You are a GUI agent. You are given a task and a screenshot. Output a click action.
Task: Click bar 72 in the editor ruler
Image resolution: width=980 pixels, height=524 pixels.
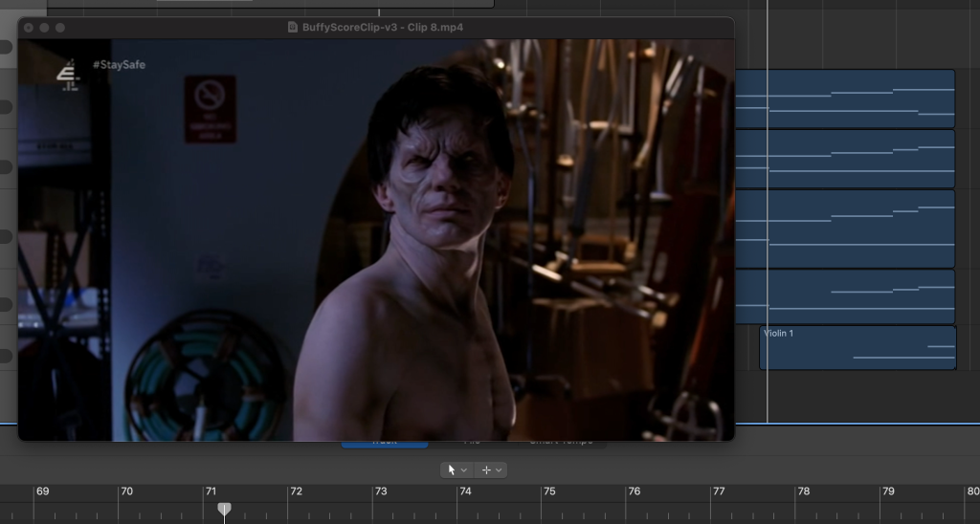(297, 491)
